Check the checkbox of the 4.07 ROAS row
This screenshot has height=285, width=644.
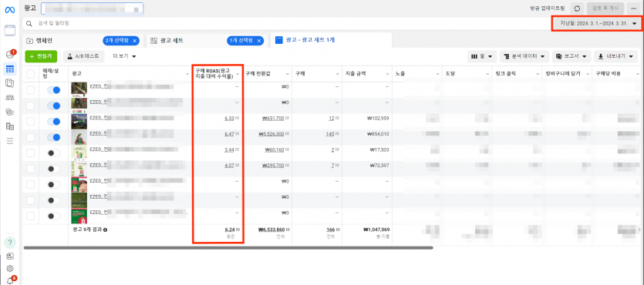click(31, 169)
